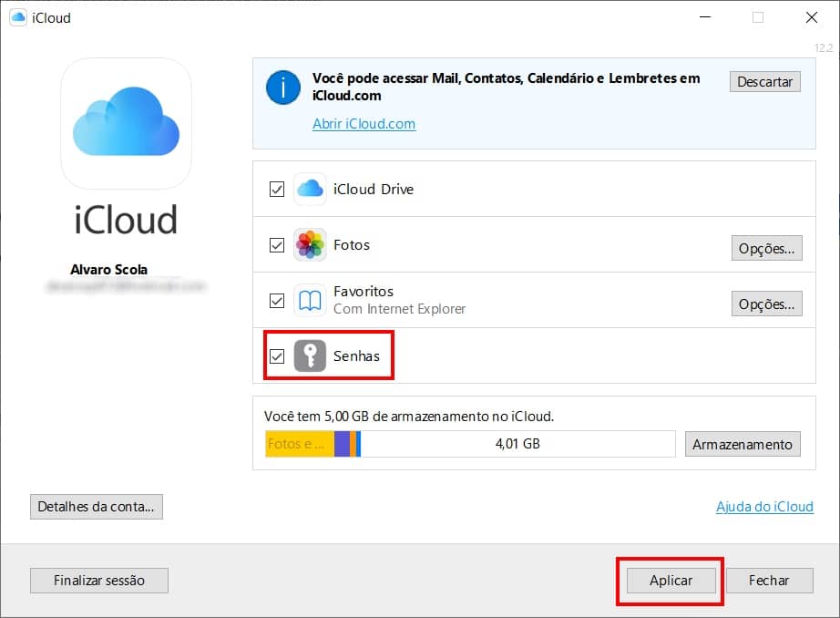
Task: Click the Aplicar button
Action: click(671, 581)
